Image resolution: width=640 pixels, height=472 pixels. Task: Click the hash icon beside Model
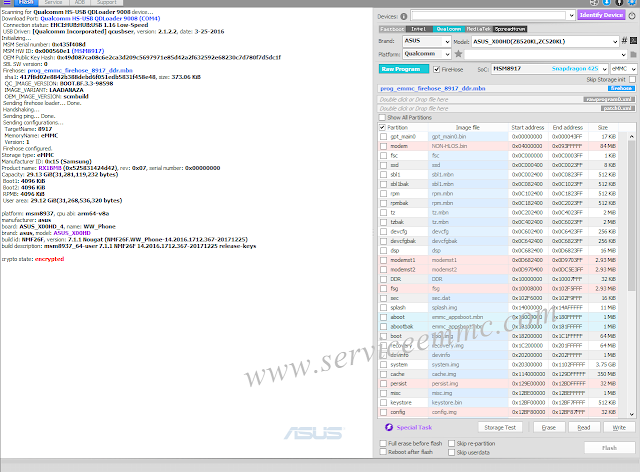624,40
